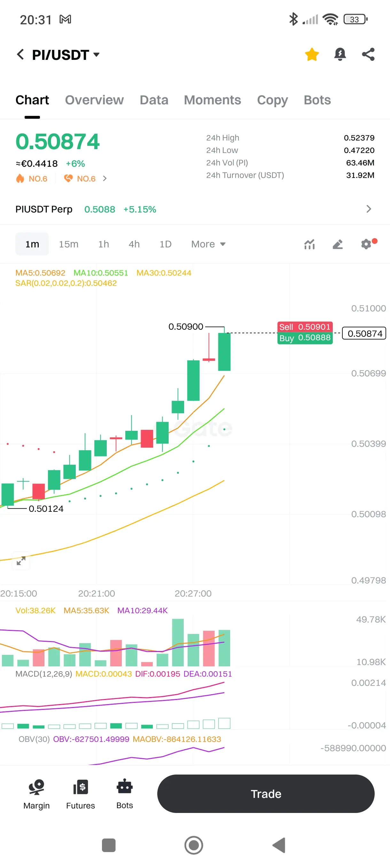Select the 15m timeframe
Image resolution: width=390 pixels, height=868 pixels.
[x=69, y=244]
